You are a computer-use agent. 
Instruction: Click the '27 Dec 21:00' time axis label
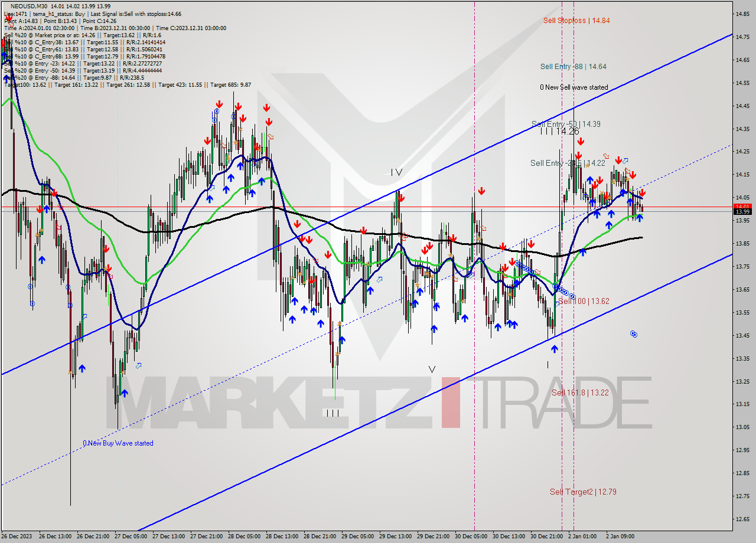[206, 537]
